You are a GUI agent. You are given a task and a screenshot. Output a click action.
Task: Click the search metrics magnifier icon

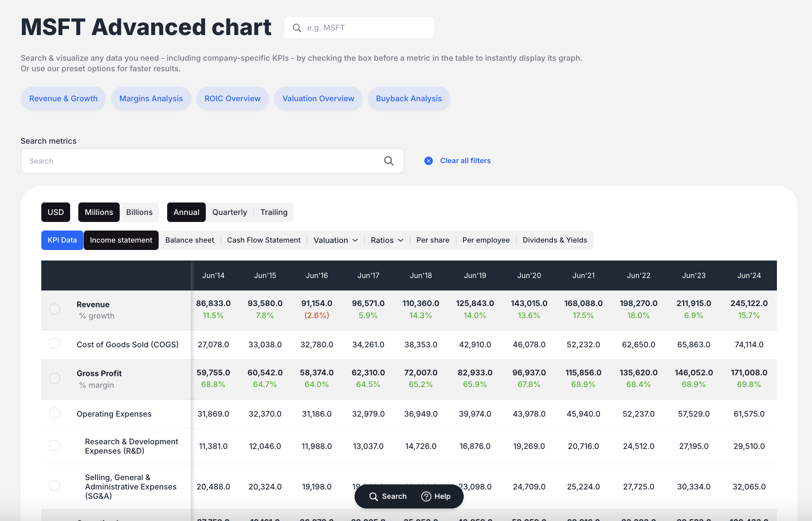tap(388, 161)
